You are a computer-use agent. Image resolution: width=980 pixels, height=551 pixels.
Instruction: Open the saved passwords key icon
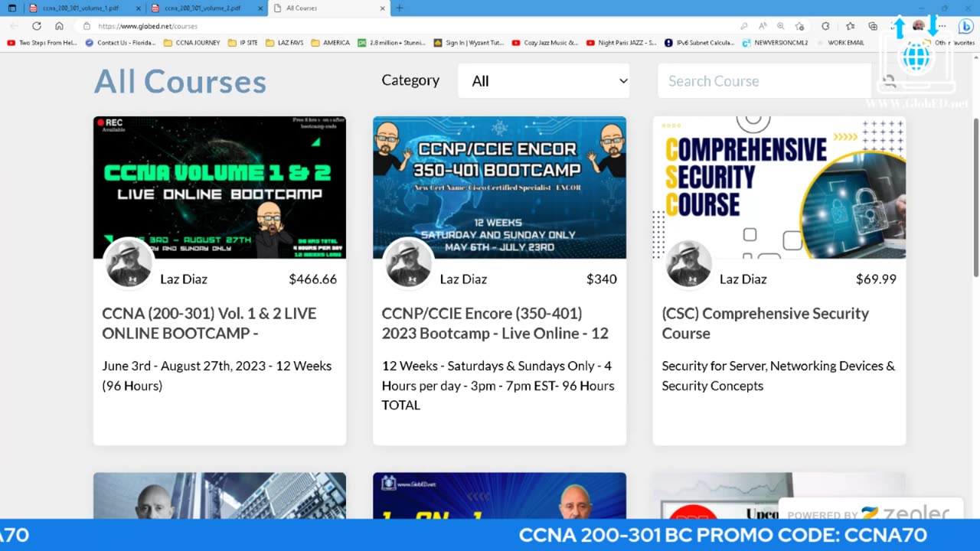coord(744,26)
